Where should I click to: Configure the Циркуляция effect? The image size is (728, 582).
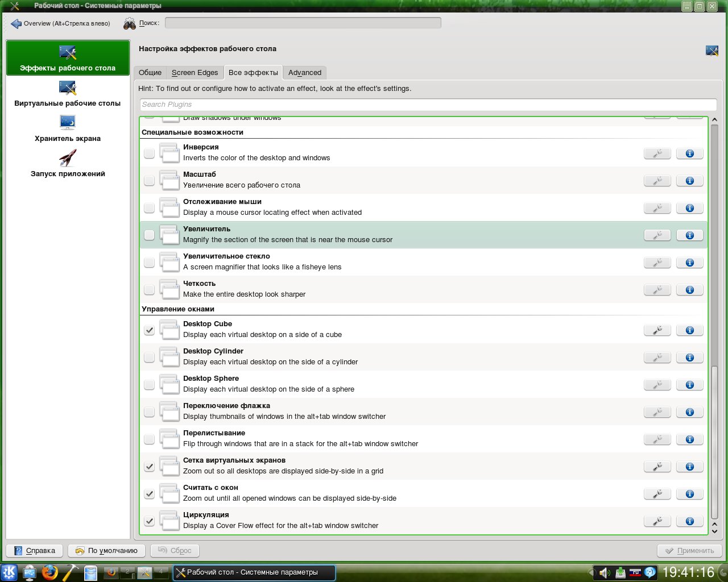coord(657,521)
